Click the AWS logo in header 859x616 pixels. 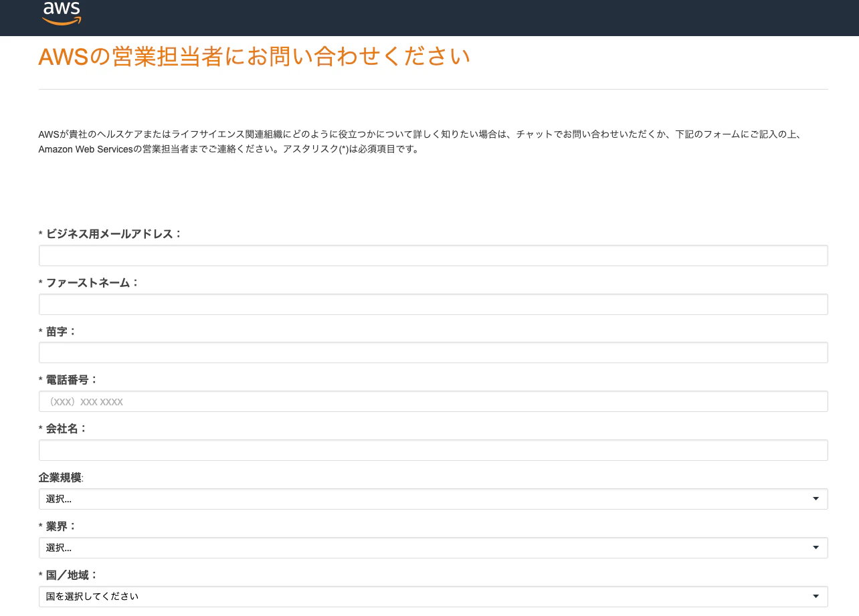click(62, 13)
